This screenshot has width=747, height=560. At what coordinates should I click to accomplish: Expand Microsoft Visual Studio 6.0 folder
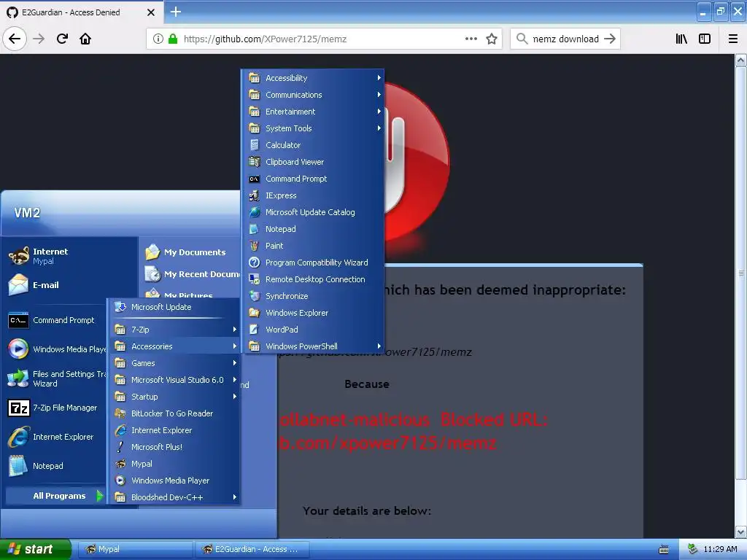pos(174,379)
